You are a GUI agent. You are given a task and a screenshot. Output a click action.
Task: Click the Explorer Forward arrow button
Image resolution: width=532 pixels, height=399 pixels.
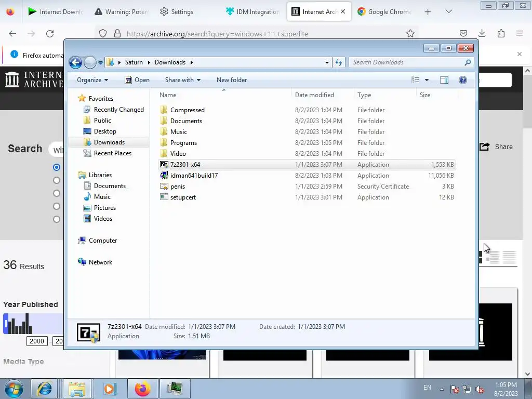(90, 62)
